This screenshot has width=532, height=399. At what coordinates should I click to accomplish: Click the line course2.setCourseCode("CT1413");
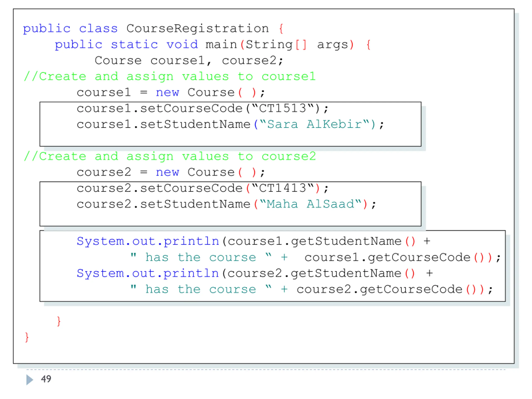pyautogui.click(x=203, y=188)
